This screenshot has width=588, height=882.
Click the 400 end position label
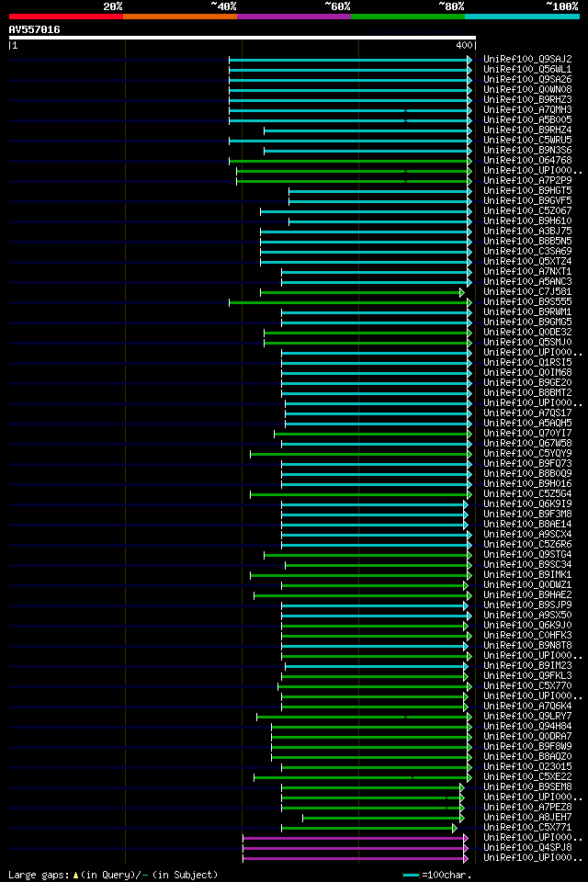point(464,46)
